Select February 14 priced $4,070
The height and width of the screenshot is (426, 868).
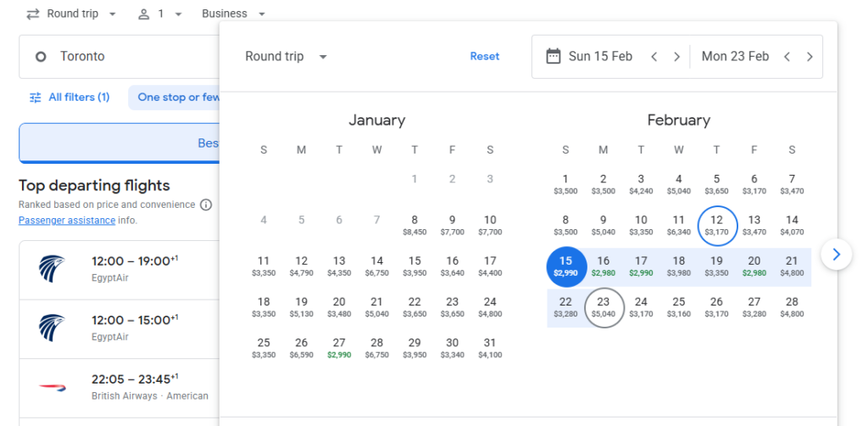click(x=793, y=225)
